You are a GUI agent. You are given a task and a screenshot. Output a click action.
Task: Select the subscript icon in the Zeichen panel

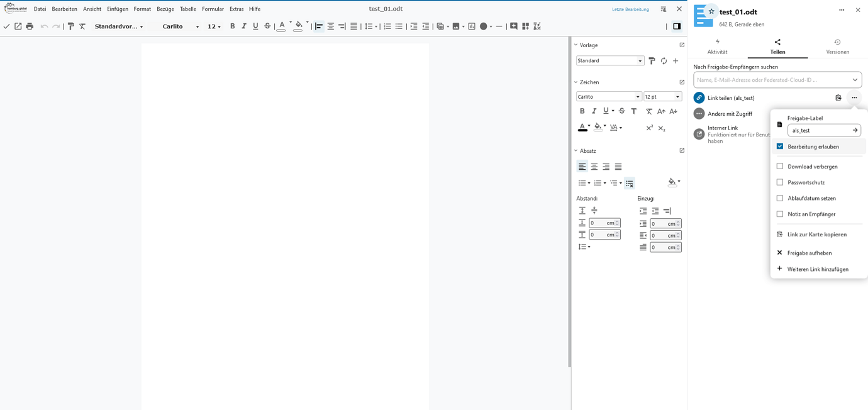(x=662, y=128)
